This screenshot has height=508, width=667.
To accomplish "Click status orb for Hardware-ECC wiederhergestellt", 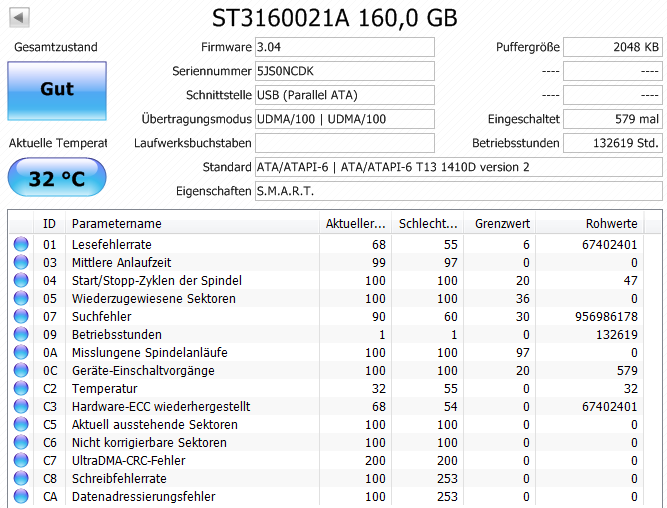I will [21, 406].
